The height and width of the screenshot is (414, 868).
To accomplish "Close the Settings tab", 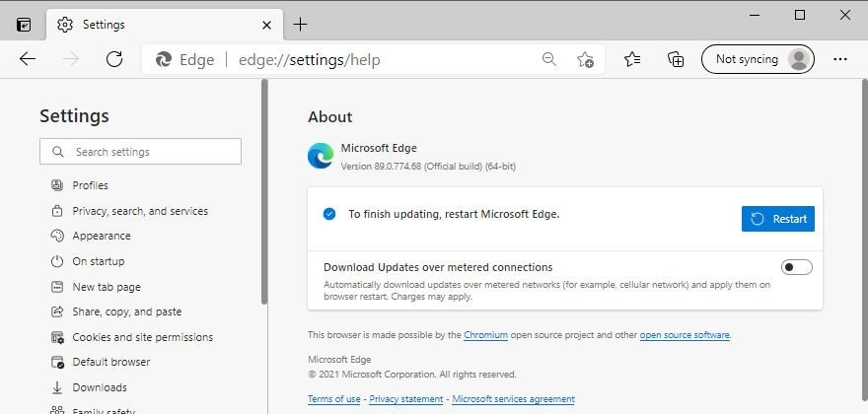I will click(x=266, y=24).
